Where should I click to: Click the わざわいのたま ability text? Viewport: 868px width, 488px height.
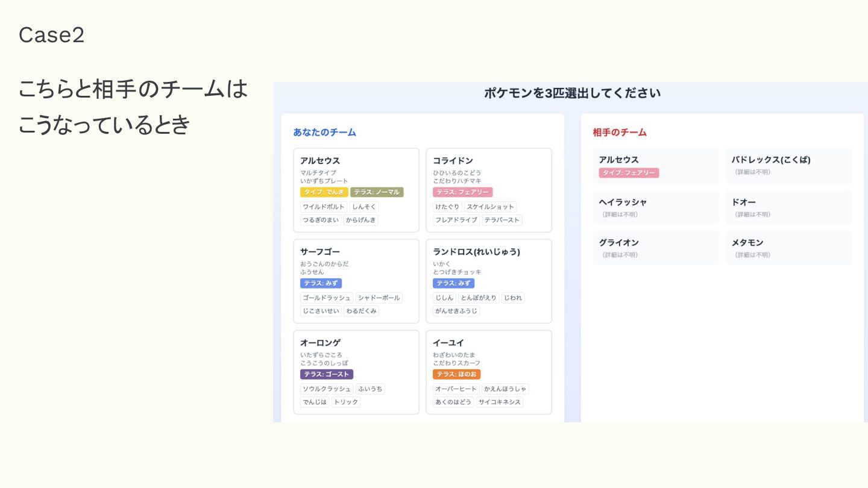(x=454, y=355)
